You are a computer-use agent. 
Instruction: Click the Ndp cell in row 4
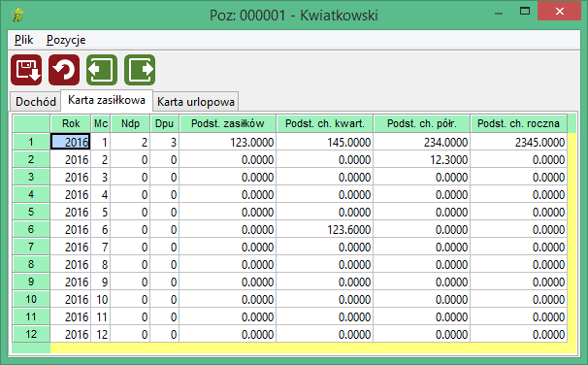coord(130,194)
